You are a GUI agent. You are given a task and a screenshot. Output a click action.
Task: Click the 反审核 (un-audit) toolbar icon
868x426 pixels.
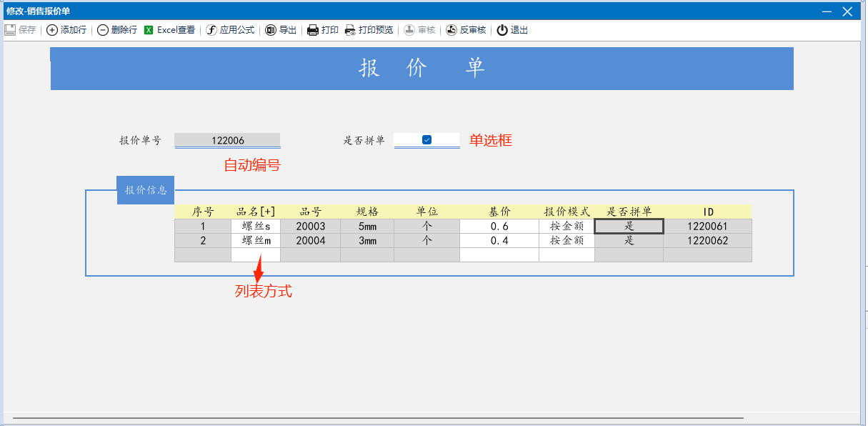[452, 30]
